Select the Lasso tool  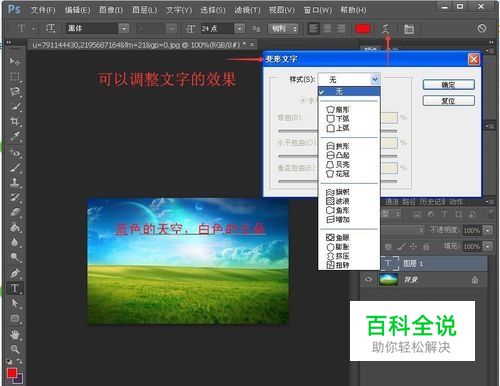[x=15, y=91]
